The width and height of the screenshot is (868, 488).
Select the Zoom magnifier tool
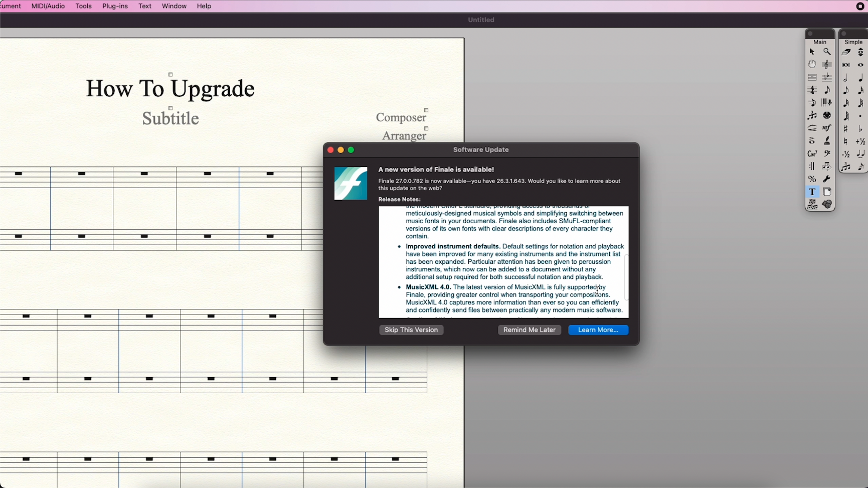(x=827, y=52)
